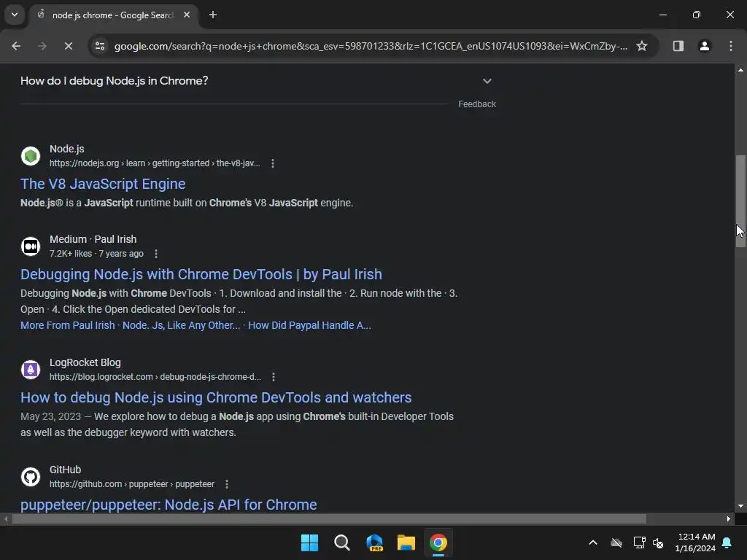
Task: Open the Chrome side panel
Action: click(x=678, y=46)
